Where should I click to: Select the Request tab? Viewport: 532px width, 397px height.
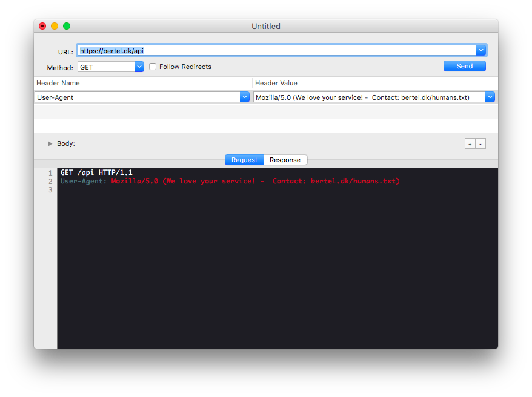pyautogui.click(x=244, y=160)
